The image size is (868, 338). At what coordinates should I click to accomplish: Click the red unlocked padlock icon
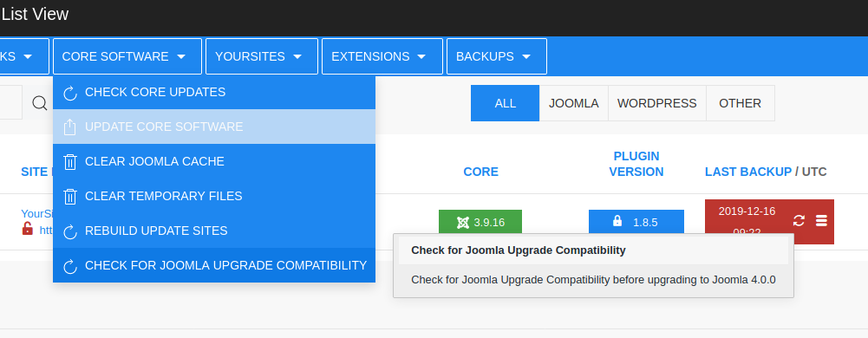coord(28,228)
